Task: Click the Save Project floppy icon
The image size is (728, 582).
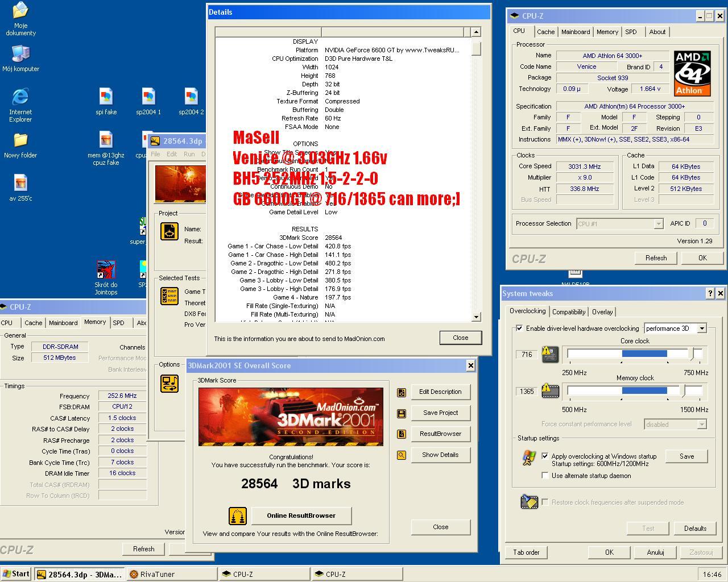Action: pos(402,413)
